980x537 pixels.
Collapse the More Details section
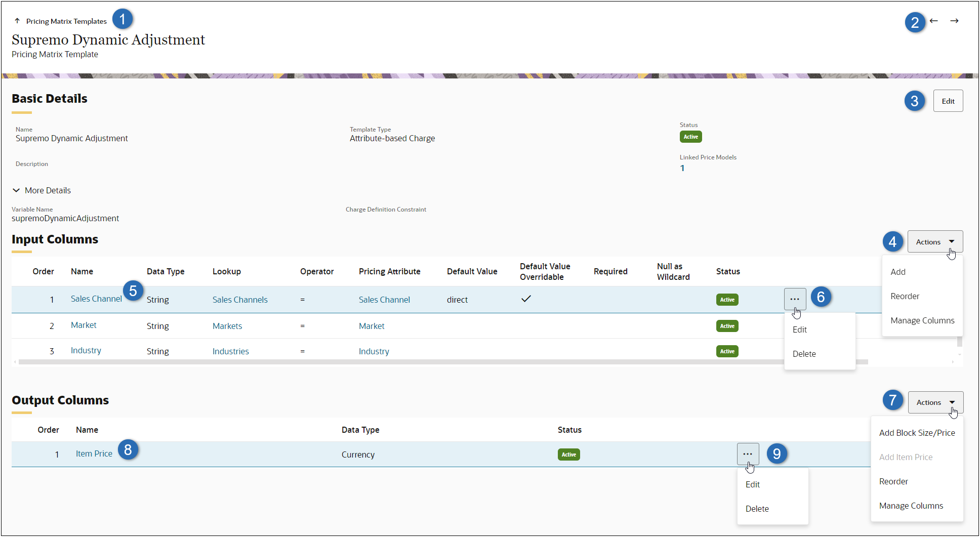tap(17, 190)
